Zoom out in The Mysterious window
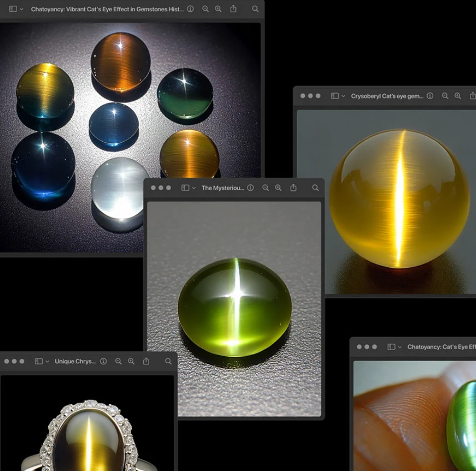Viewport: 476px width, 471px height. (266, 187)
